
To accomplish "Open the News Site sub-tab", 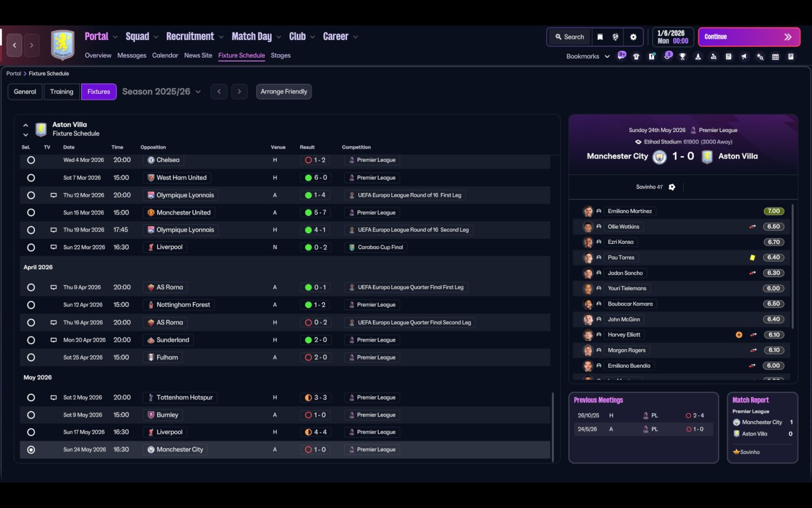I will 198,56.
